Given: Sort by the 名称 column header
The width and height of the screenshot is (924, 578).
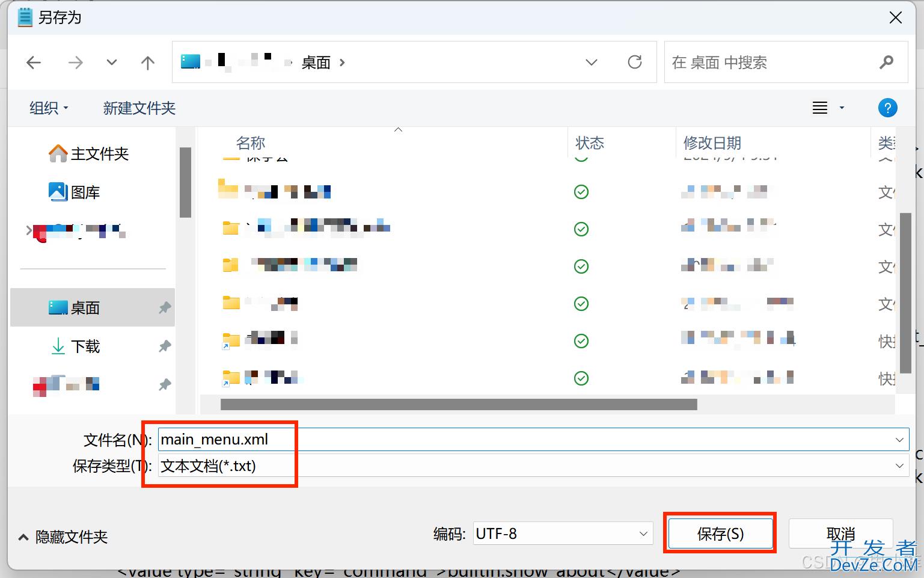Looking at the screenshot, I should coord(251,143).
